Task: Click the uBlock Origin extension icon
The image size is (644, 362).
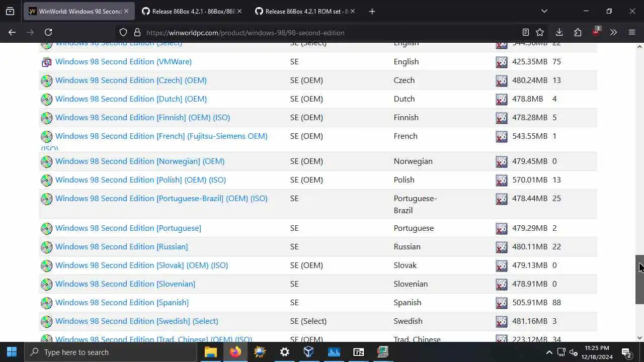Action: (x=596, y=32)
